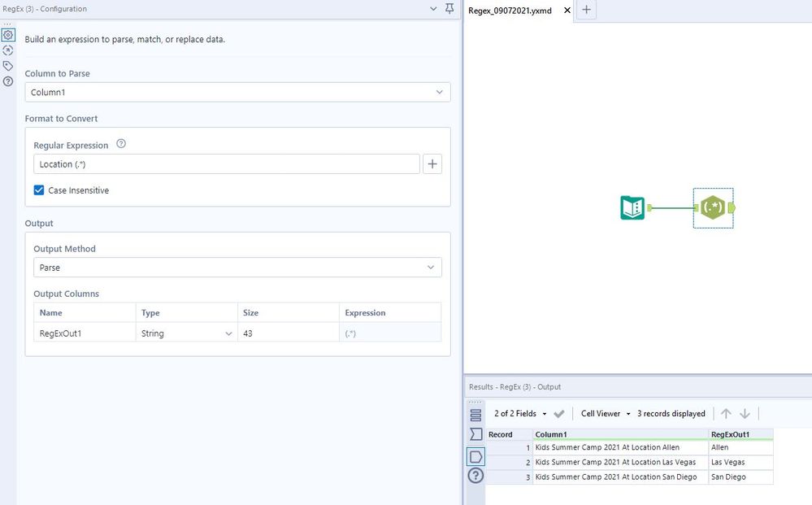The image size is (812, 505).
Task: Click the Expression cell (.*) in Output Columns
Action: (x=390, y=333)
